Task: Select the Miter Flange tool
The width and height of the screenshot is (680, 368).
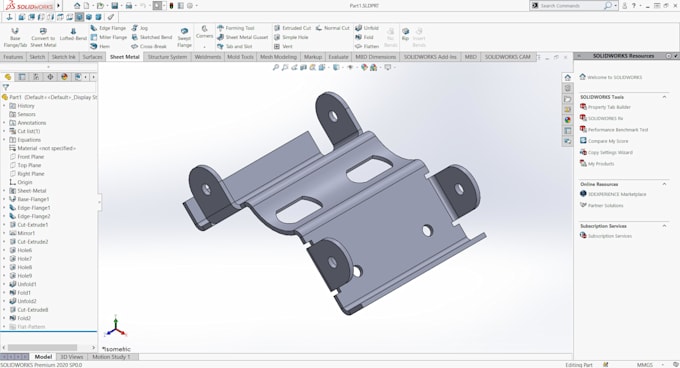Action: pyautogui.click(x=108, y=37)
